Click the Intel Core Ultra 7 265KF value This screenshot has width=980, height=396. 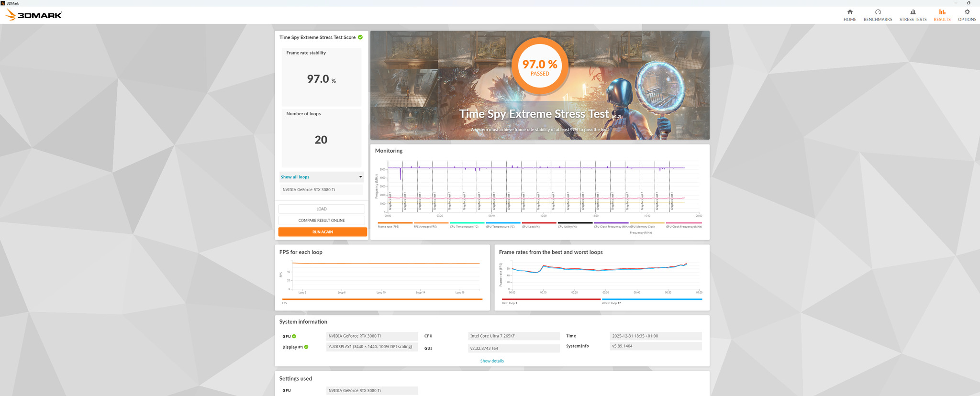513,336
